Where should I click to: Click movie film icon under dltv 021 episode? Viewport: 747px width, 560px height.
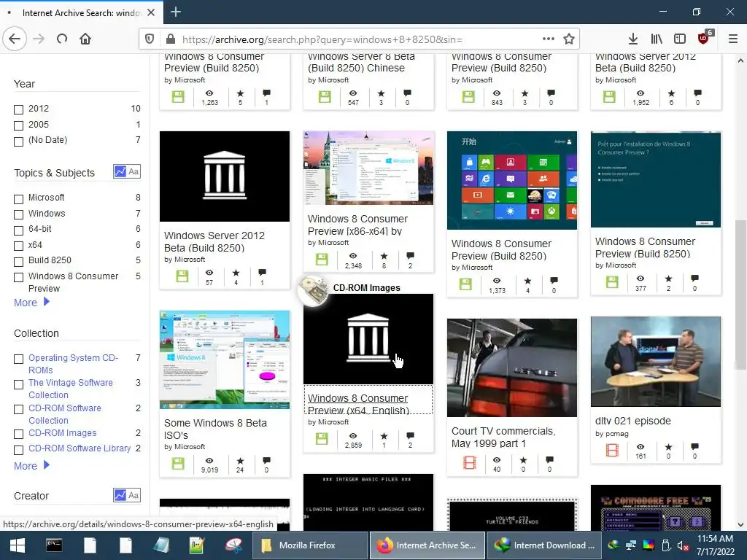612,450
